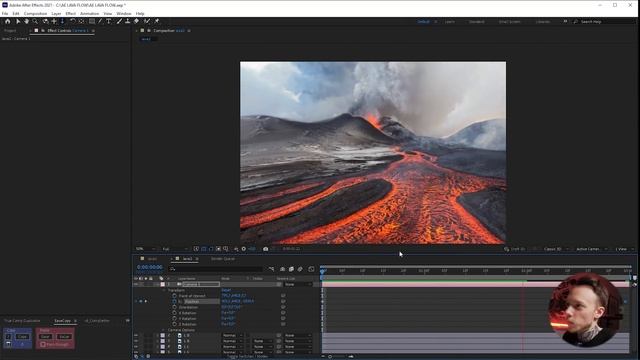
Task: Select the Roto Brush tool
Action: (x=147, y=21)
